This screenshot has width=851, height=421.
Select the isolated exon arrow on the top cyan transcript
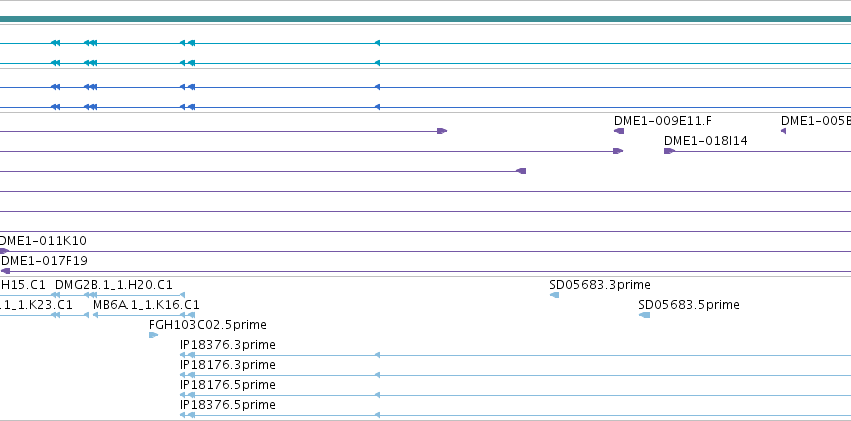coord(377,43)
